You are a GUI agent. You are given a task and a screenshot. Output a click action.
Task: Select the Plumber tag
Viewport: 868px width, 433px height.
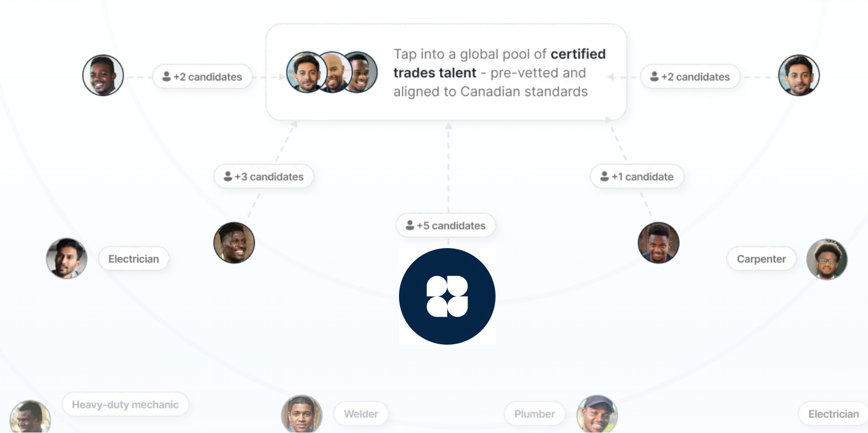coord(534,414)
